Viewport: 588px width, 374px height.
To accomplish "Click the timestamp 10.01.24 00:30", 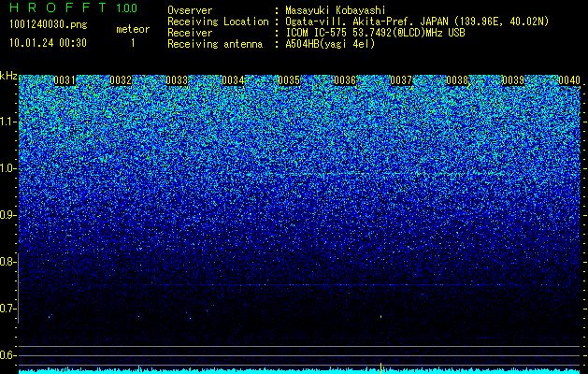I will point(48,43).
